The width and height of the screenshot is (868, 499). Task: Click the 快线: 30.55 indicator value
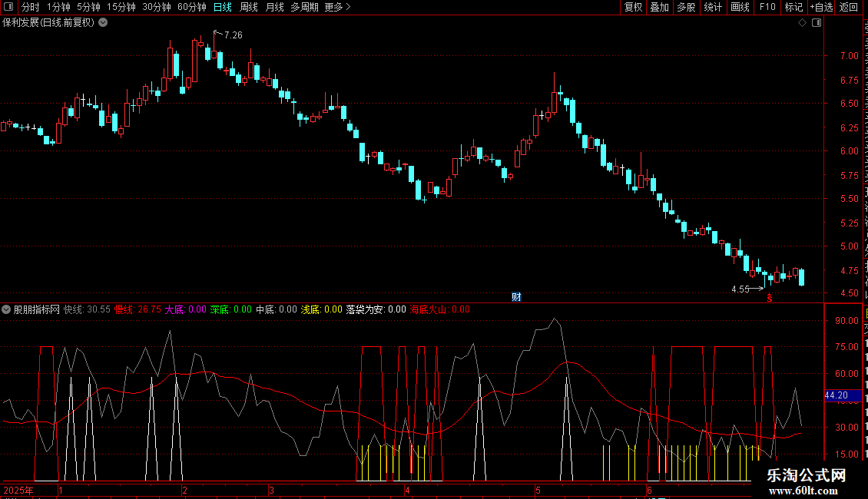(87, 309)
